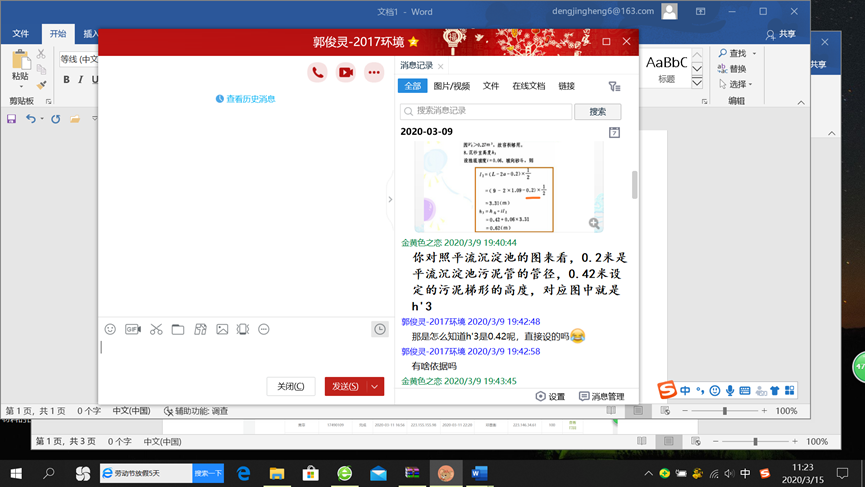Viewport: 865px width, 487px height.
Task: Open message history with the clock icon
Action: 380,329
